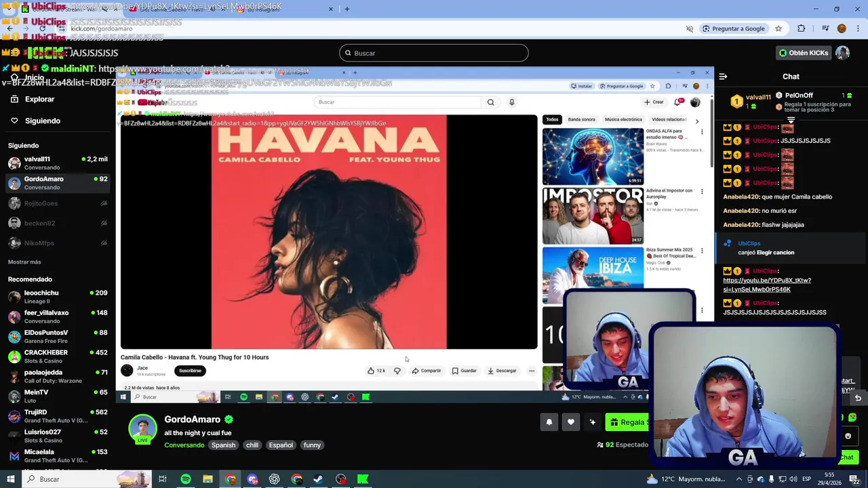Click the sparkle icon beside the heart

592,422
